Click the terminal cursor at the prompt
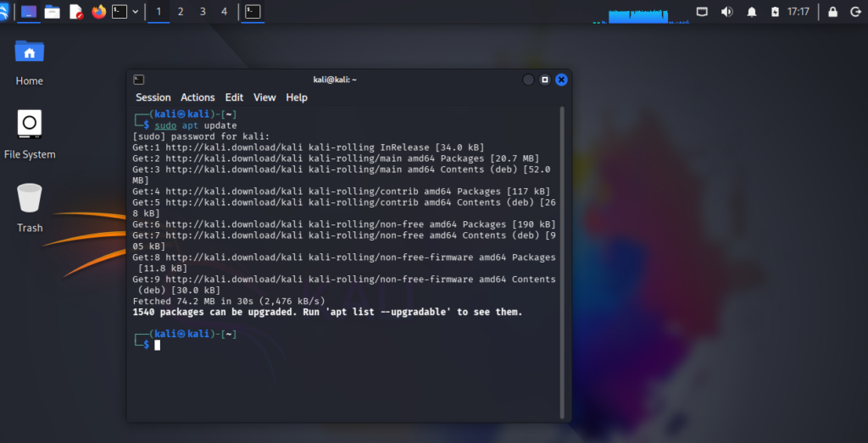The image size is (868, 443). pyautogui.click(x=157, y=345)
